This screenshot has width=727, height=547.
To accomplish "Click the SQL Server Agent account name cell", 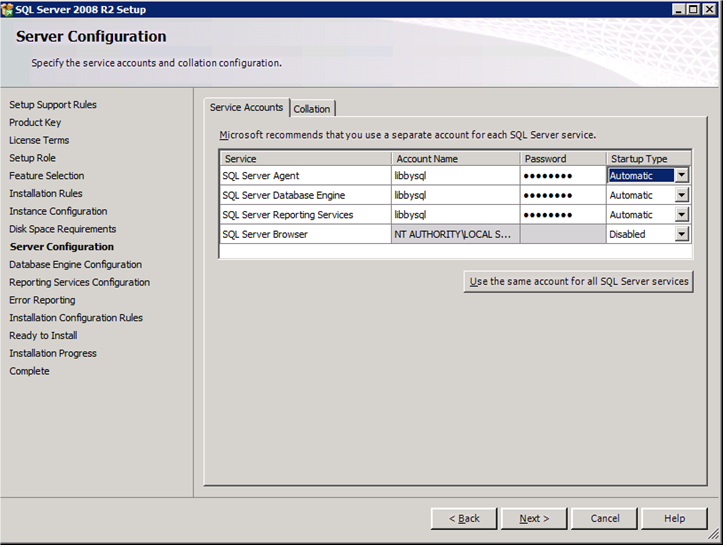I will 455,176.
